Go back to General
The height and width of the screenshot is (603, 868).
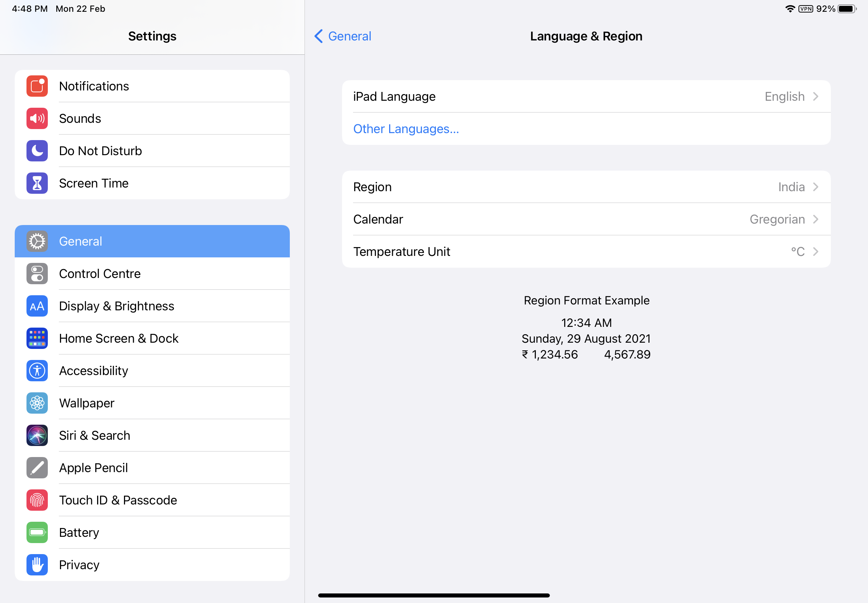pyautogui.click(x=343, y=36)
